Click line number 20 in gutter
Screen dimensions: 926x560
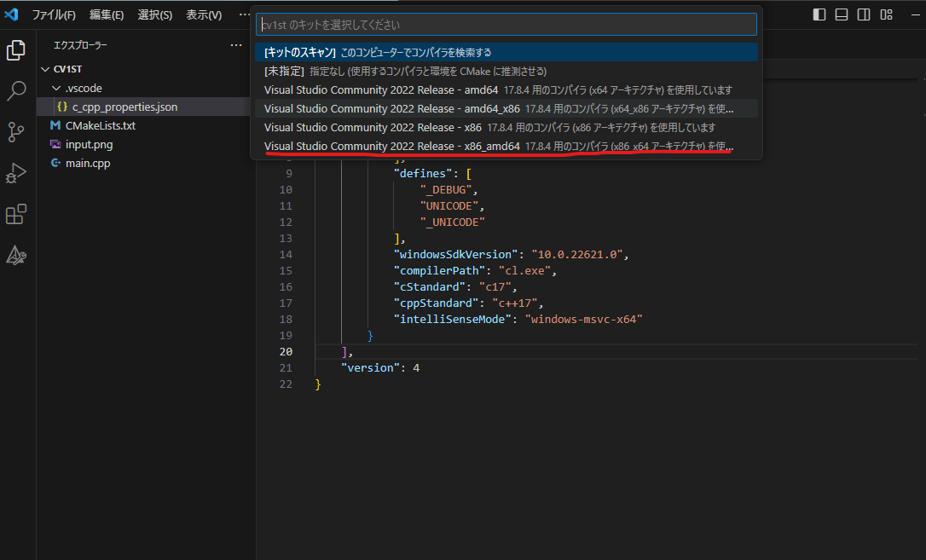pyautogui.click(x=286, y=352)
